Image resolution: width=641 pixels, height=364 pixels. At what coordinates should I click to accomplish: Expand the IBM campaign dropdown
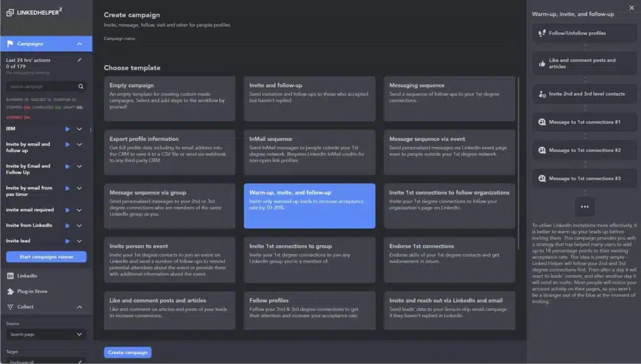click(x=80, y=129)
